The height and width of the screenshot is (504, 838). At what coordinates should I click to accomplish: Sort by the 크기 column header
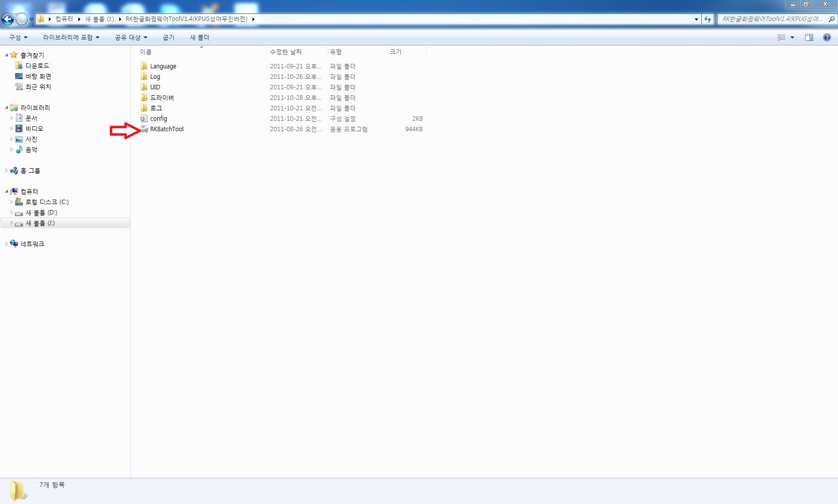tap(395, 52)
